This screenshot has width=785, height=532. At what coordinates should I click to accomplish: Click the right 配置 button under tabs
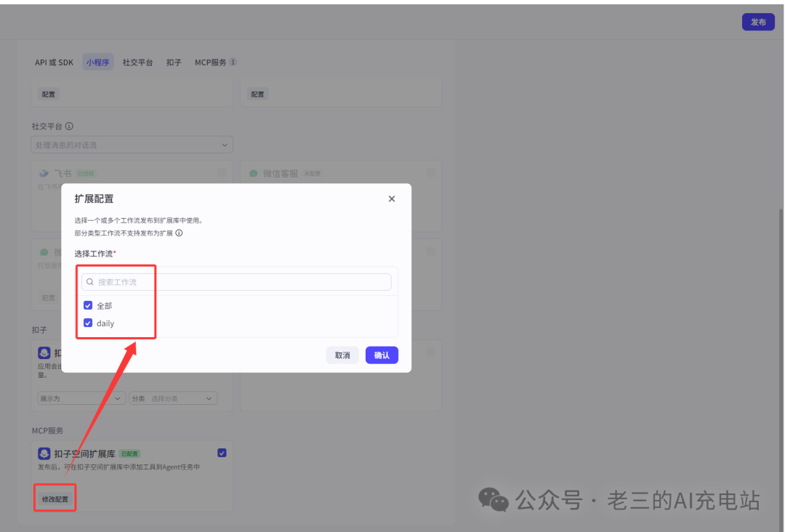point(257,94)
